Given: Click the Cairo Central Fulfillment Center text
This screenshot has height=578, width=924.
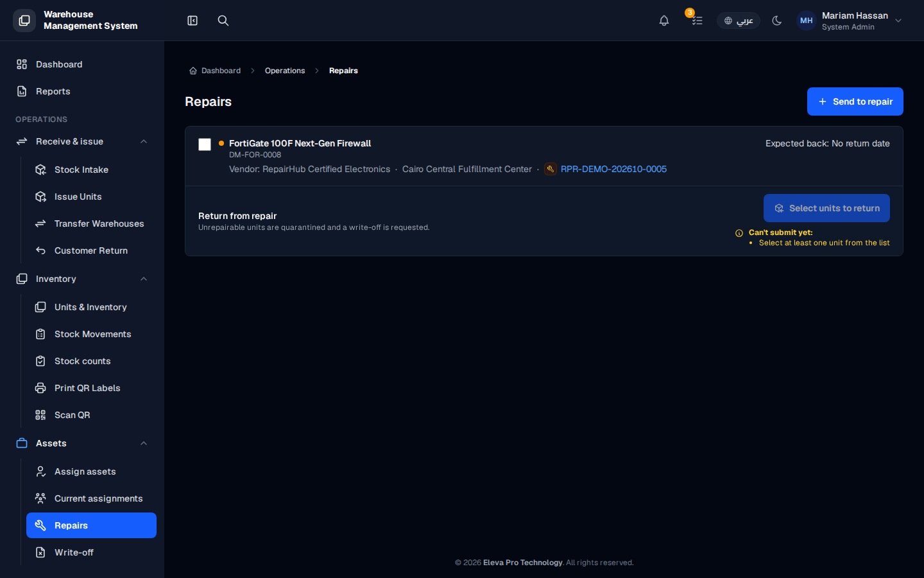Looking at the screenshot, I should click(x=466, y=169).
